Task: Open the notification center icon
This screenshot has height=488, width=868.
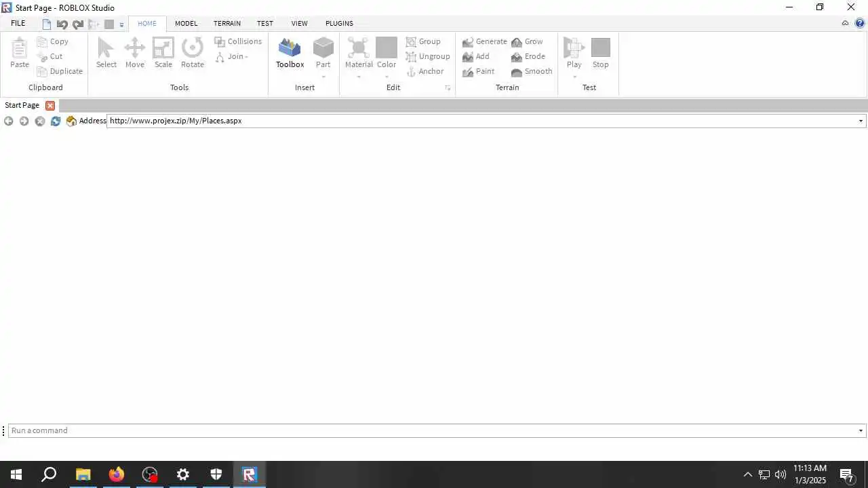Action: tap(847, 474)
